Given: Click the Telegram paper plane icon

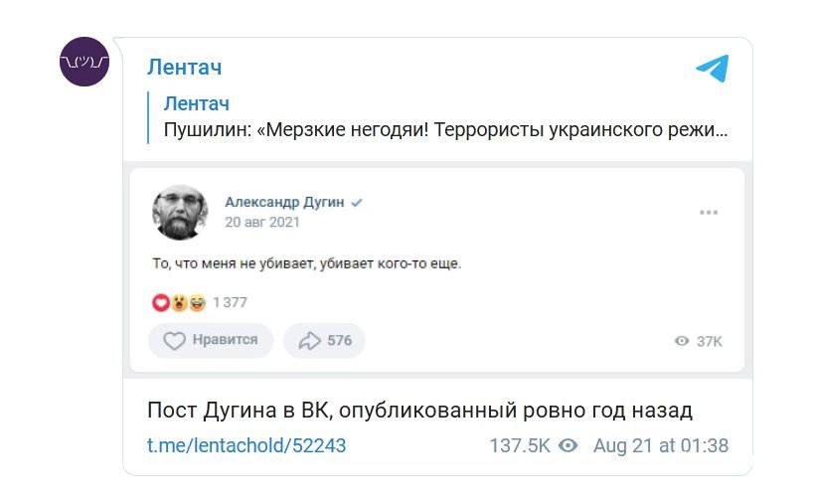Looking at the screenshot, I should coord(713,68).
